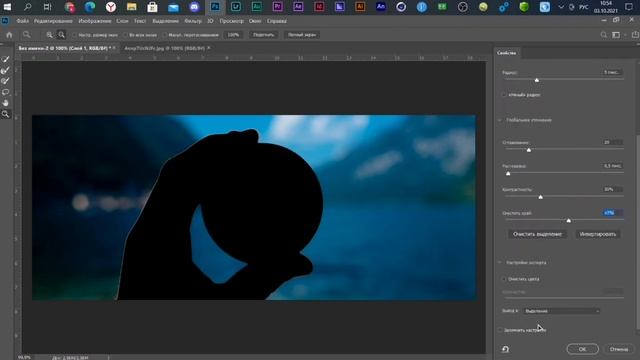Click 'Очистить выделение' button
This screenshot has width=640, height=360.
pos(537,234)
